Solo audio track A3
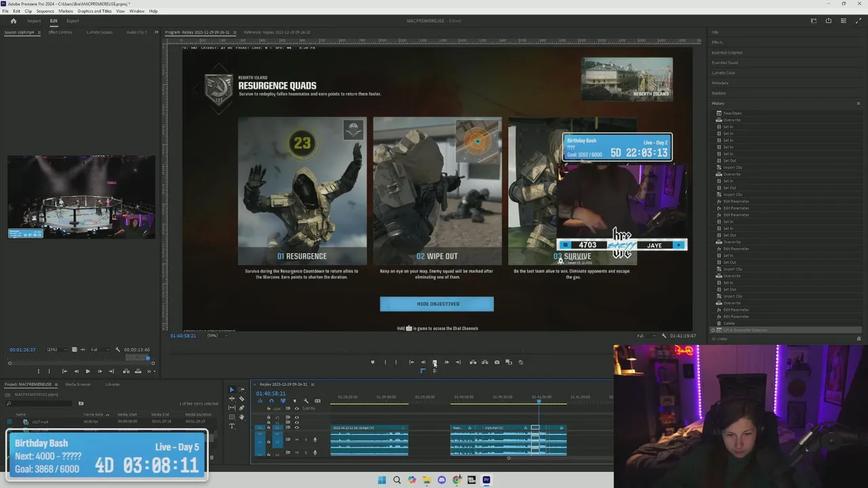The width and height of the screenshot is (868, 488). pyautogui.click(x=306, y=440)
